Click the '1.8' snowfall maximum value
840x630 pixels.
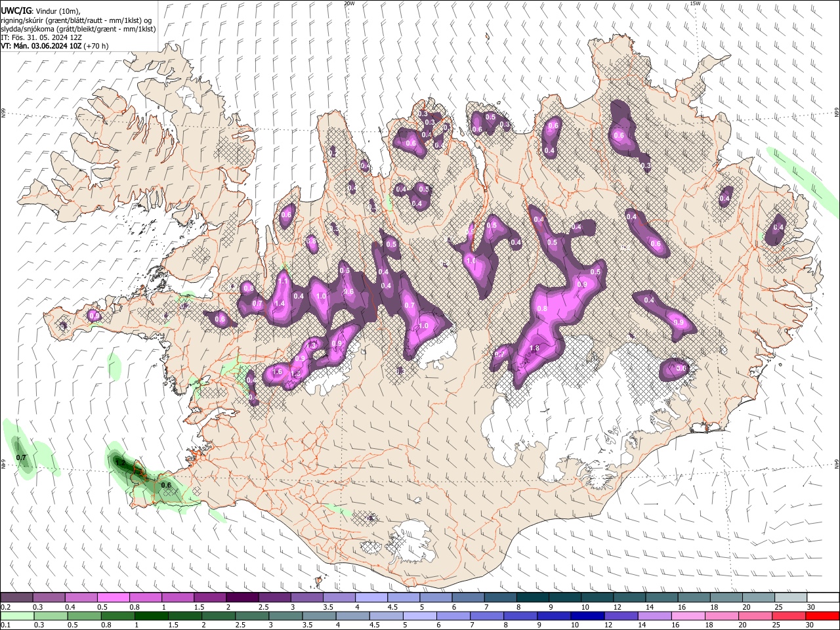pos(534,348)
